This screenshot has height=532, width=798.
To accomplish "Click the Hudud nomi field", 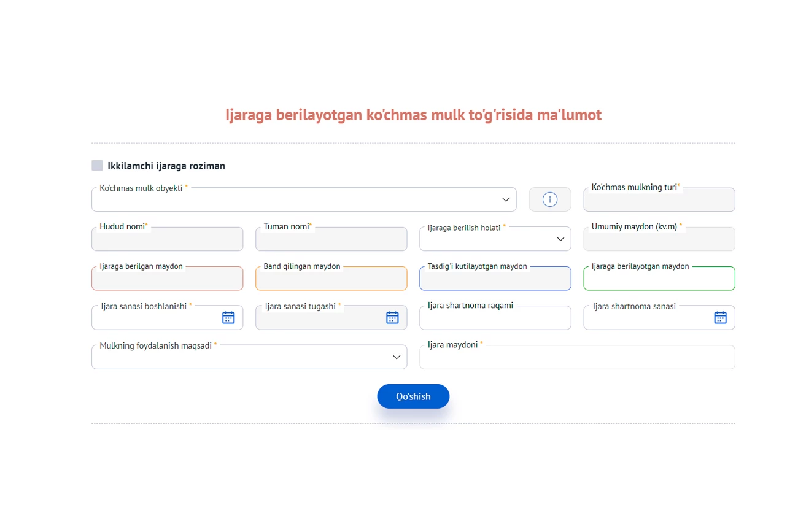I will (167, 239).
